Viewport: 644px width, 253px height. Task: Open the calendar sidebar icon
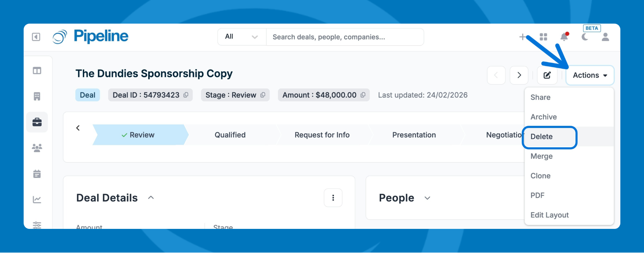pos(37,174)
